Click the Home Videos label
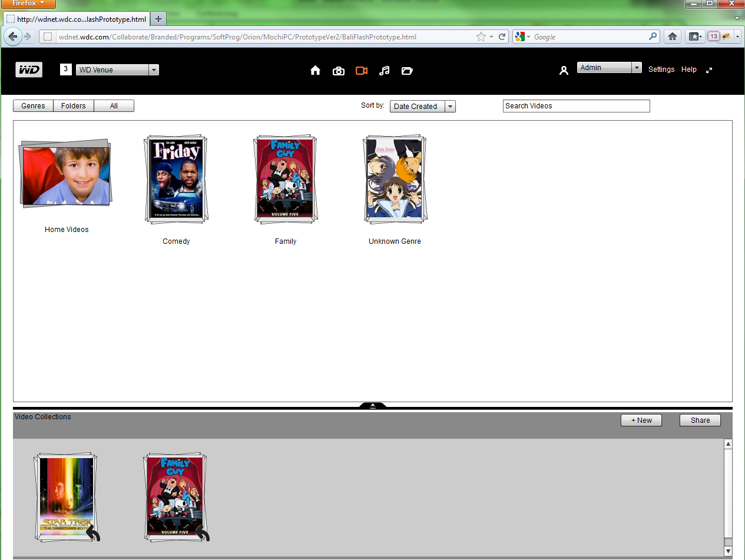The width and height of the screenshot is (745, 560). coord(67,230)
